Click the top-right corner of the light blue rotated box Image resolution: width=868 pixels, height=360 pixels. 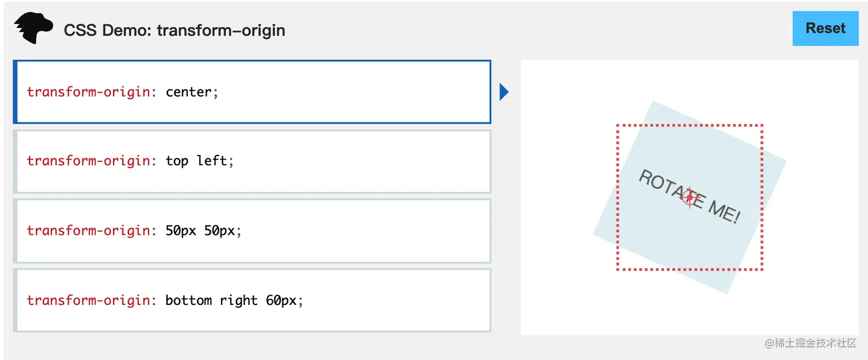[784, 161]
